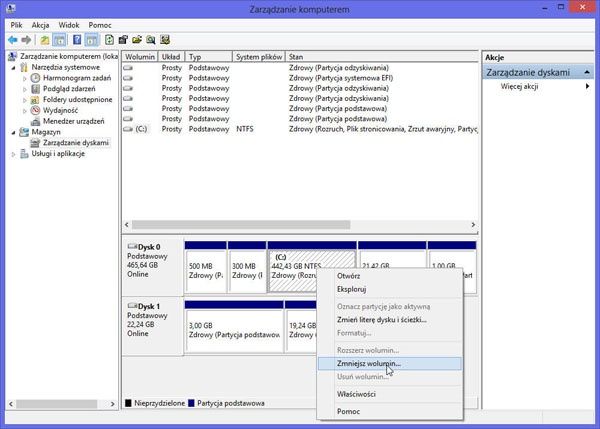Expand the Podgląd zdarzeń node arrow
The image size is (600, 429).
click(x=25, y=89)
